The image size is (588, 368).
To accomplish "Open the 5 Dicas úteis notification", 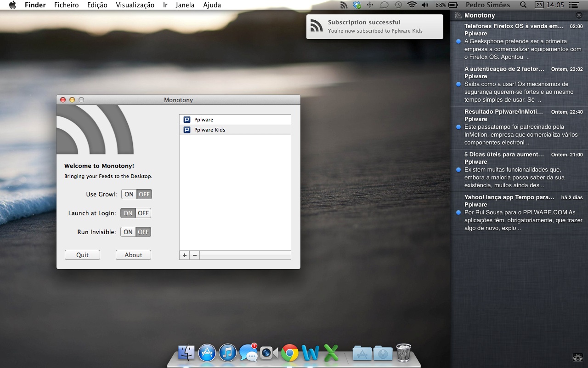I will point(519,171).
